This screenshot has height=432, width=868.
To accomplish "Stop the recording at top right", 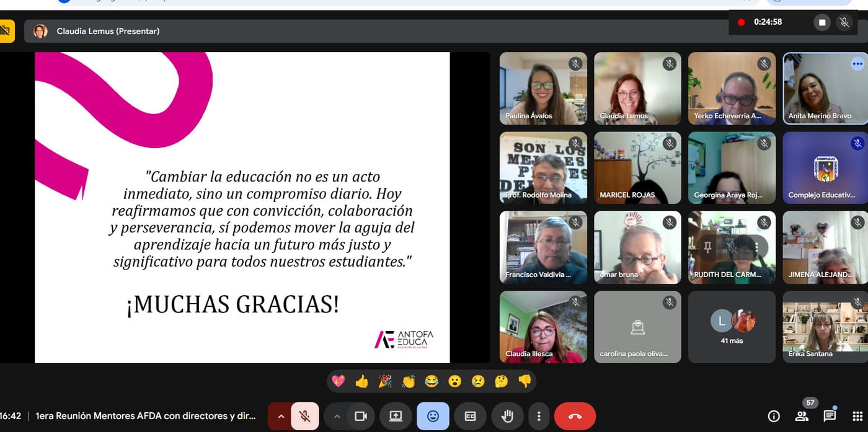I will (822, 22).
